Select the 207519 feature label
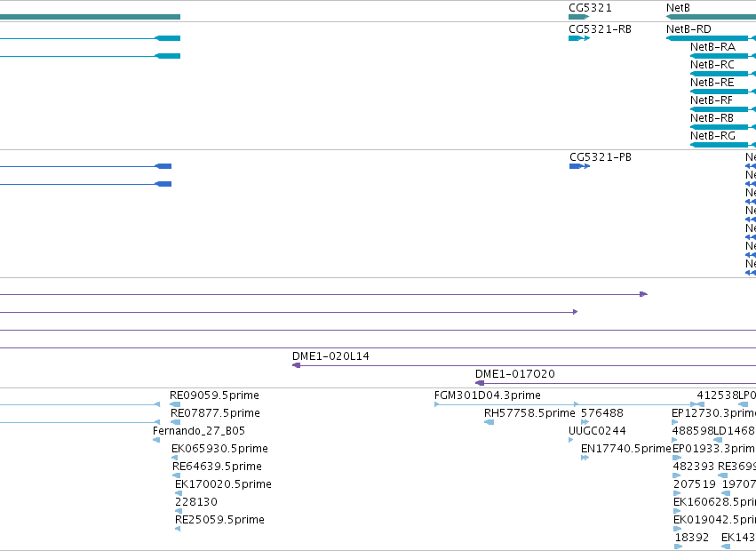This screenshot has width=756, height=551. [695, 484]
